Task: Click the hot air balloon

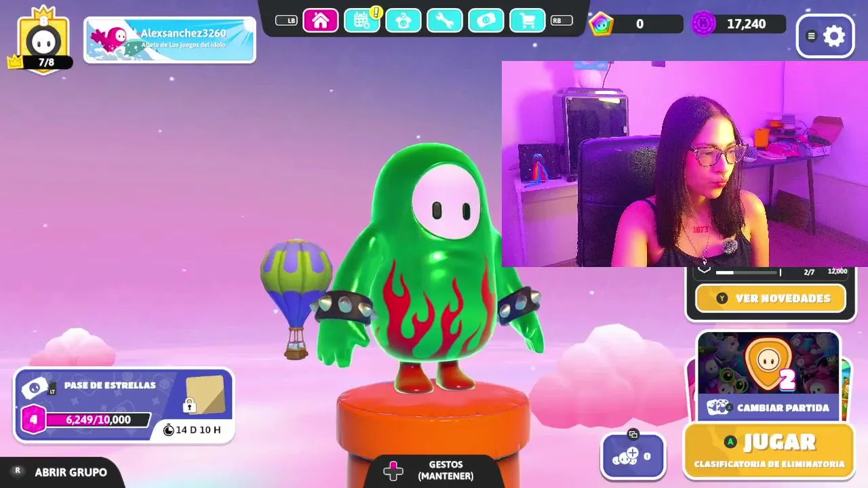Action: click(x=296, y=298)
